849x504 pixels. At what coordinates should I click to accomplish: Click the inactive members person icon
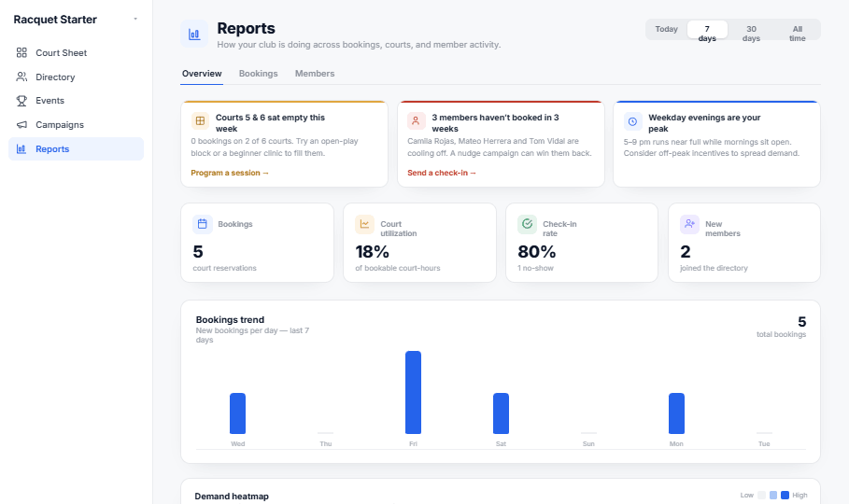(x=416, y=120)
